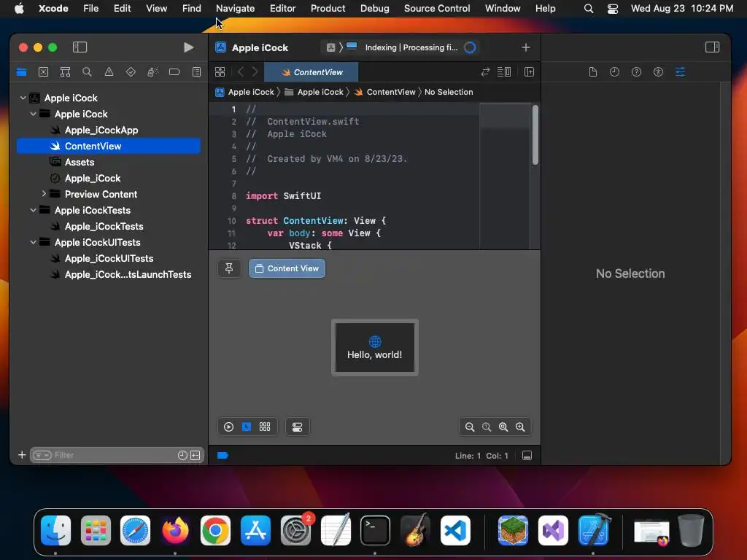747x560 pixels.
Task: Open the Debug navigator
Action: click(x=152, y=72)
